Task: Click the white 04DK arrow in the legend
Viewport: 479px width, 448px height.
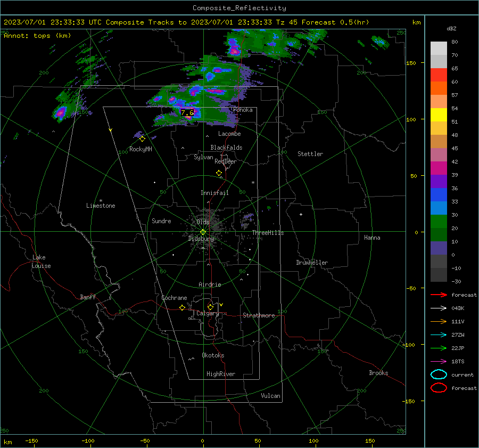Action: [x=439, y=308]
